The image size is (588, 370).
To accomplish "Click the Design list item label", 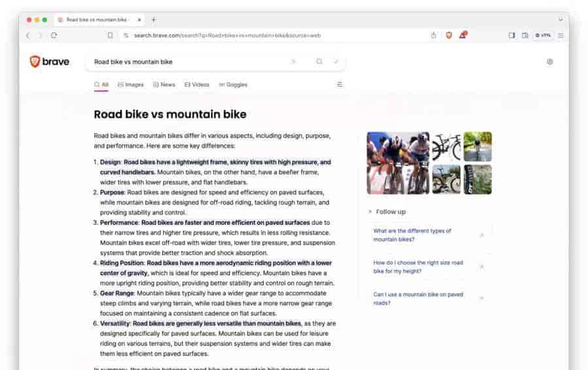I will [x=110, y=162].
